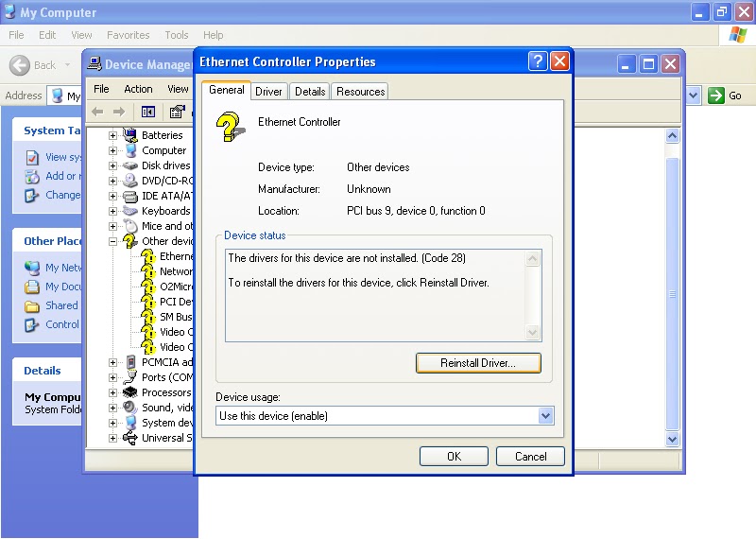Expand the IDE ATA/ATAPI node
This screenshot has width=756, height=539.
(112, 196)
